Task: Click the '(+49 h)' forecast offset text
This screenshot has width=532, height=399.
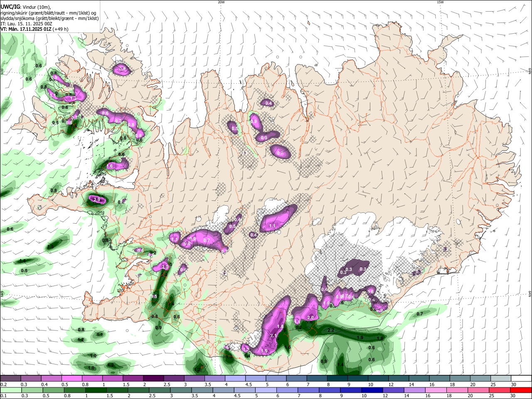Action: click(x=61, y=29)
